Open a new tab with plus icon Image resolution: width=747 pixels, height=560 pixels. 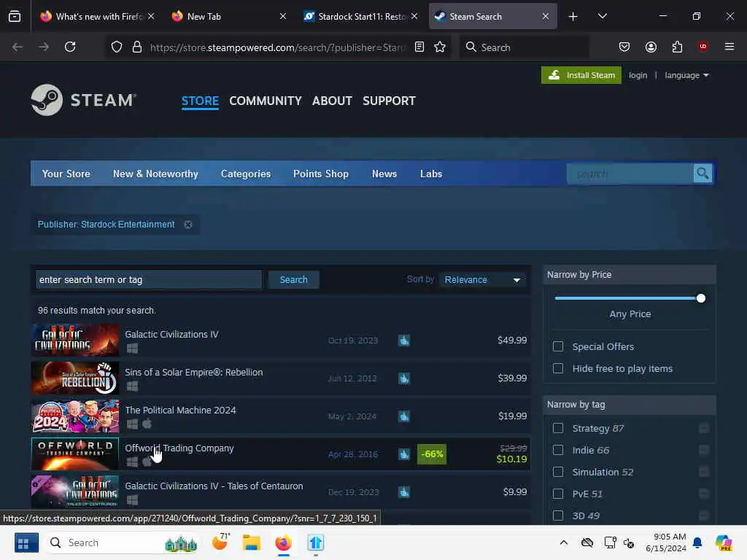[x=573, y=17]
